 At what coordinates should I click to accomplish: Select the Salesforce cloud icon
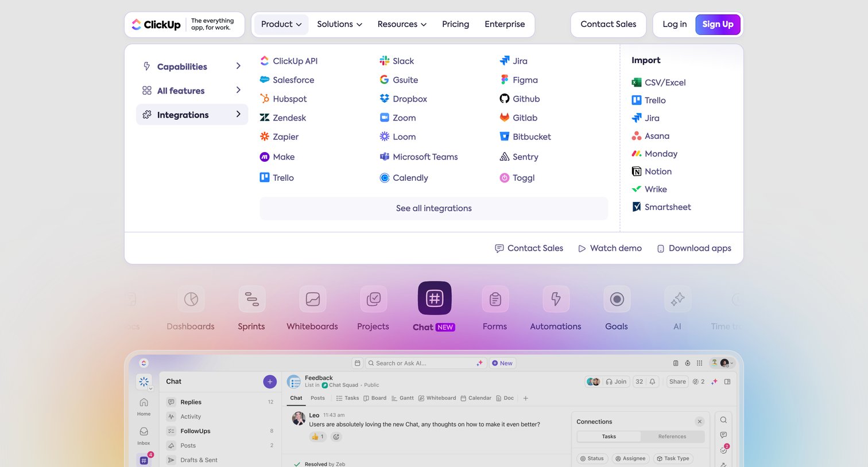[265, 80]
